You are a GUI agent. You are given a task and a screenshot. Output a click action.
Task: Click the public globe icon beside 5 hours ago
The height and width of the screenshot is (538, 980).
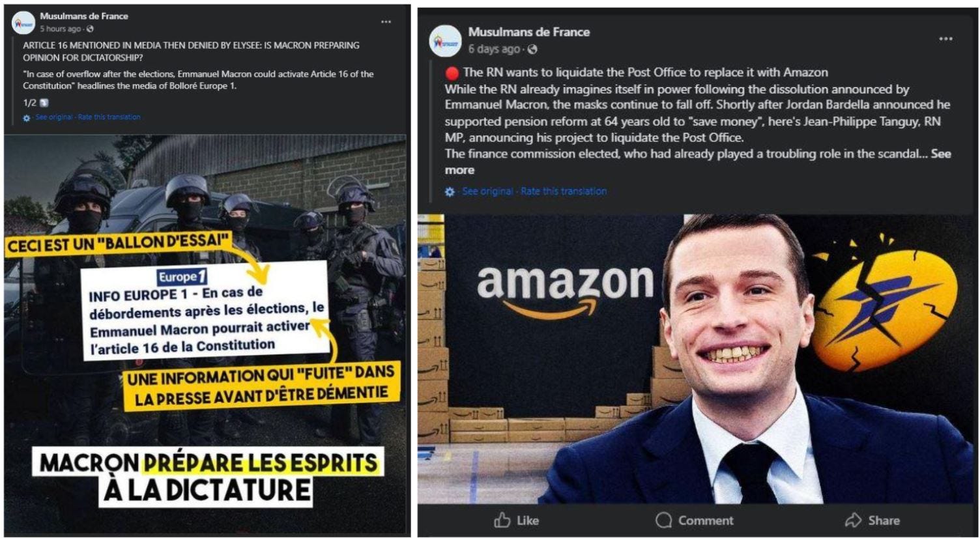pyautogui.click(x=90, y=29)
